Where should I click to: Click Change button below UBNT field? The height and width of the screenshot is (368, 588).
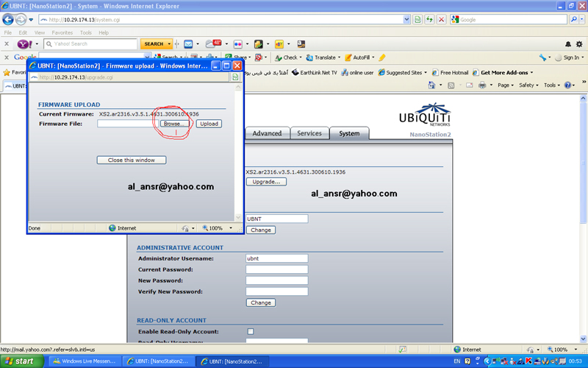click(x=261, y=230)
